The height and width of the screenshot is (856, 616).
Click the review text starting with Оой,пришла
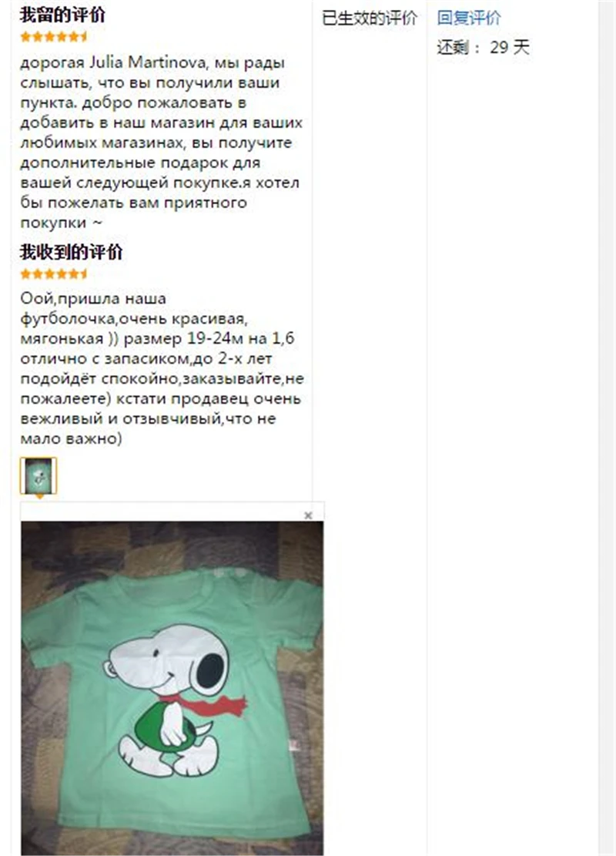pyautogui.click(x=162, y=368)
